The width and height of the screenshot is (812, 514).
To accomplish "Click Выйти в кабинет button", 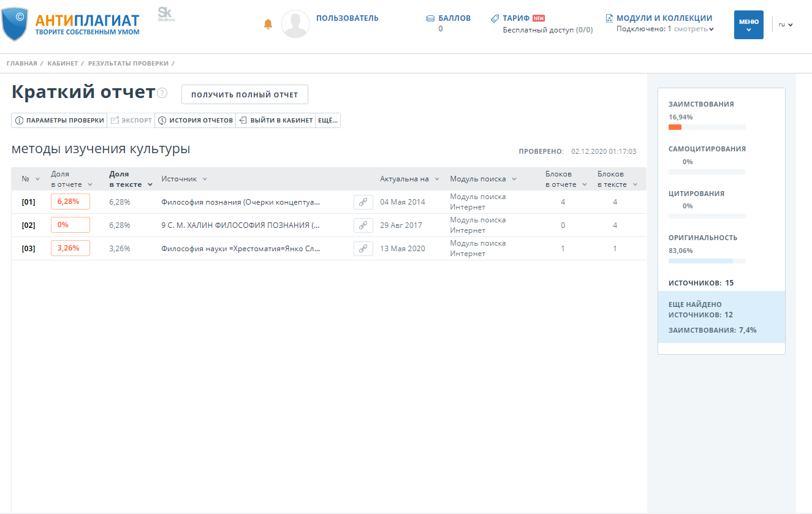I will (276, 121).
